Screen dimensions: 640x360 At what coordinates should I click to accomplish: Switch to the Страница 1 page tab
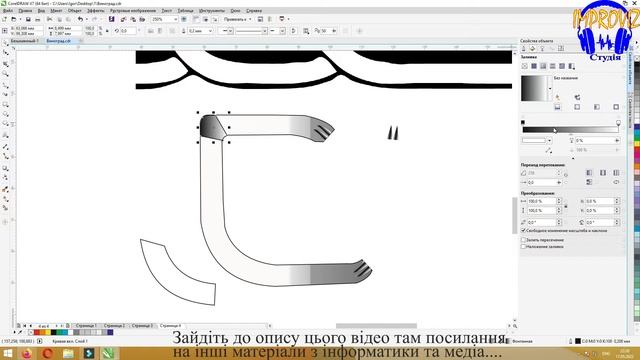click(86, 326)
